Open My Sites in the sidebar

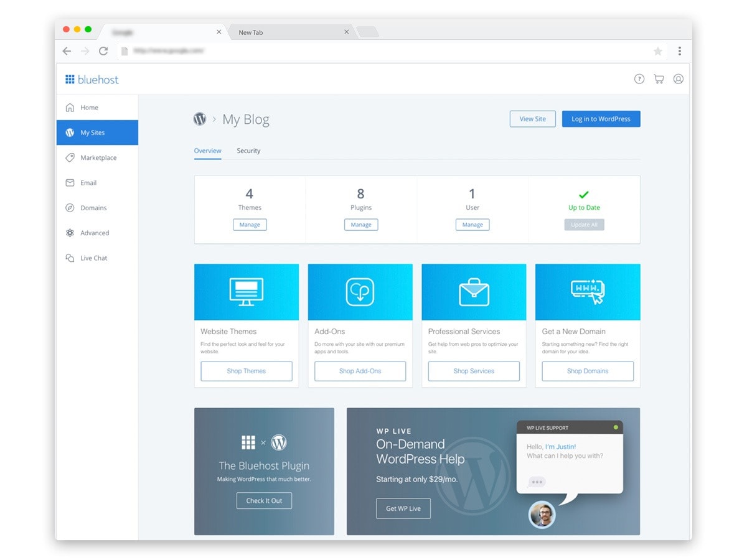[97, 133]
